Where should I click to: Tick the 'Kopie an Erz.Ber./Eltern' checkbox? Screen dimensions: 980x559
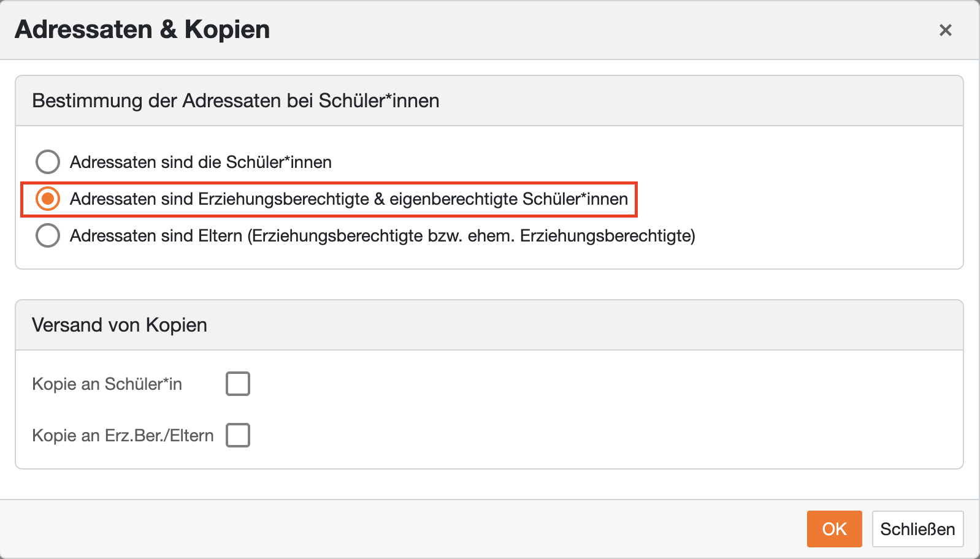coord(238,436)
